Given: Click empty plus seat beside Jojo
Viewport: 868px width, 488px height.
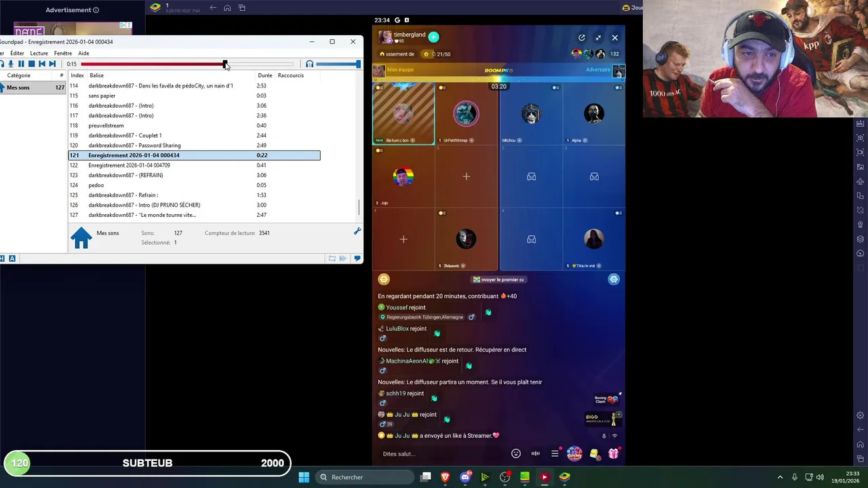Looking at the screenshot, I should 466,176.
